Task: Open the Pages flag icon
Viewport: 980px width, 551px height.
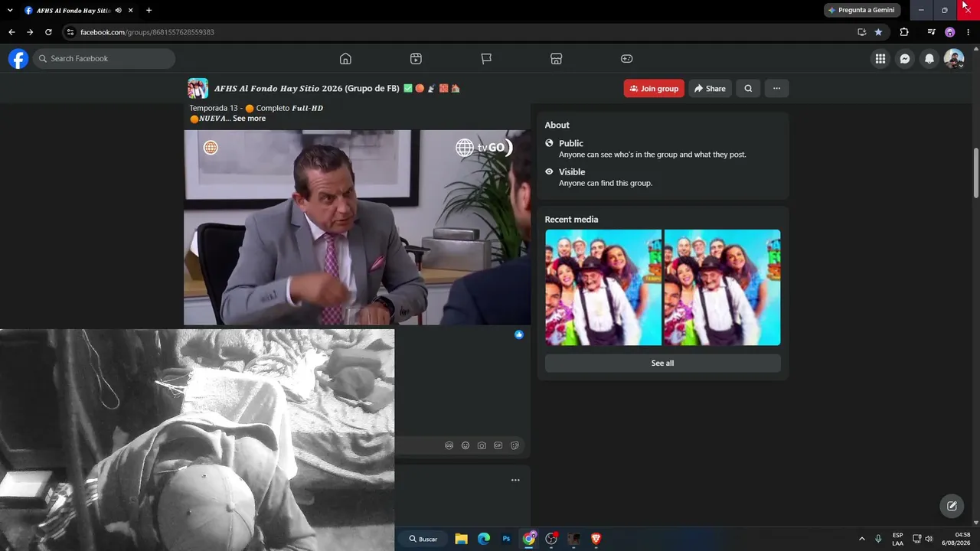Action: click(x=486, y=59)
